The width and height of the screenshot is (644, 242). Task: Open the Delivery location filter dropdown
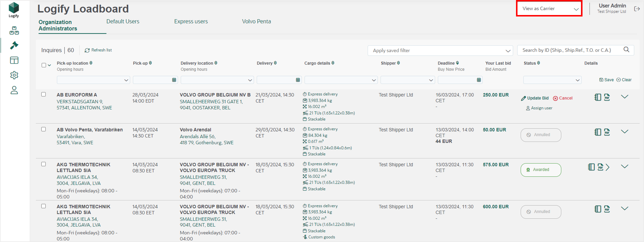tap(217, 80)
